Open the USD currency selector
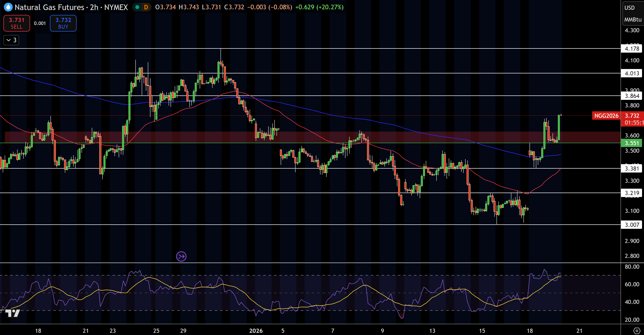Screen dimensions: 644x335 click(630, 8)
